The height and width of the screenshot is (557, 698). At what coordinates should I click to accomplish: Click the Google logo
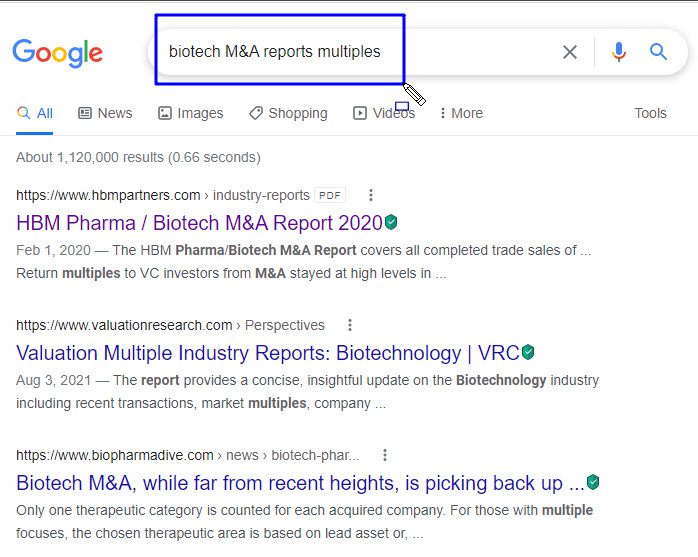click(x=57, y=53)
